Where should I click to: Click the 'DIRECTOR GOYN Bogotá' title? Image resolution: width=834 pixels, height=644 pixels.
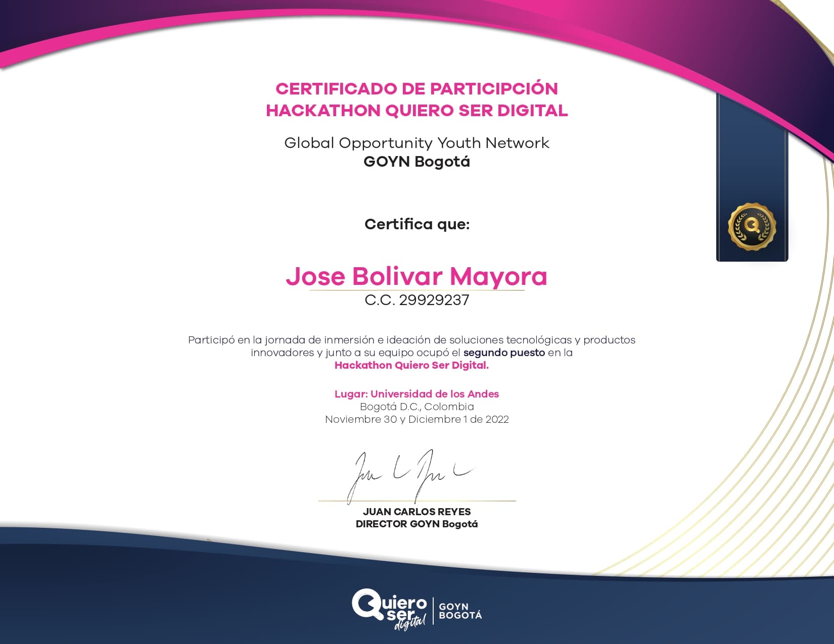tap(416, 524)
